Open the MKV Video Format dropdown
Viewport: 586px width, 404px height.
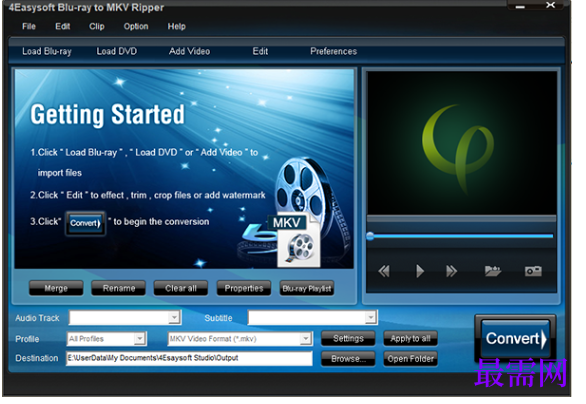pyautogui.click(x=240, y=339)
